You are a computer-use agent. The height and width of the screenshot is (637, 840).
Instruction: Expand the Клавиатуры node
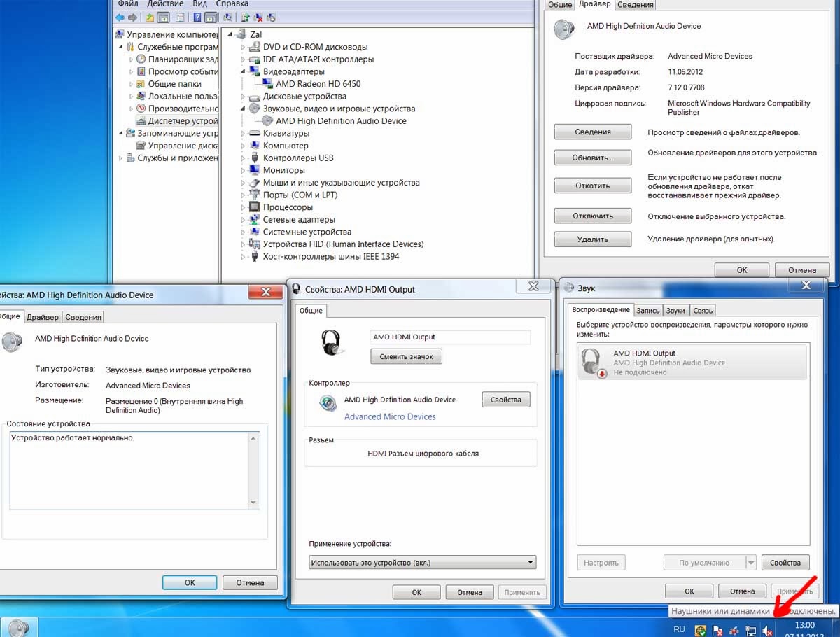243,134
